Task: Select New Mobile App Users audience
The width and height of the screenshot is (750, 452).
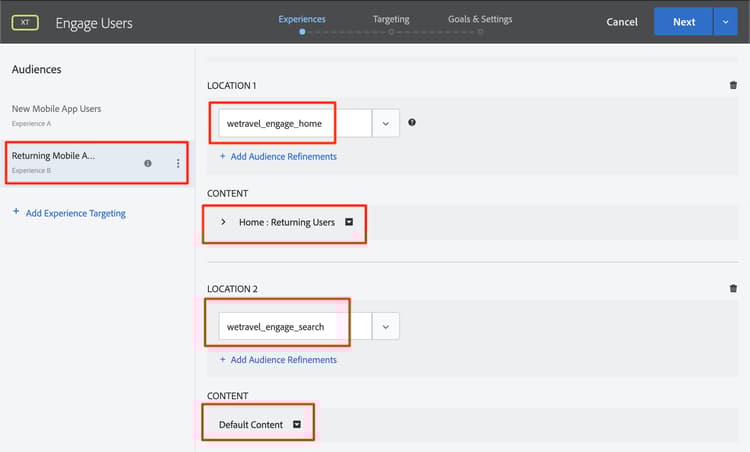Action: pos(56,115)
